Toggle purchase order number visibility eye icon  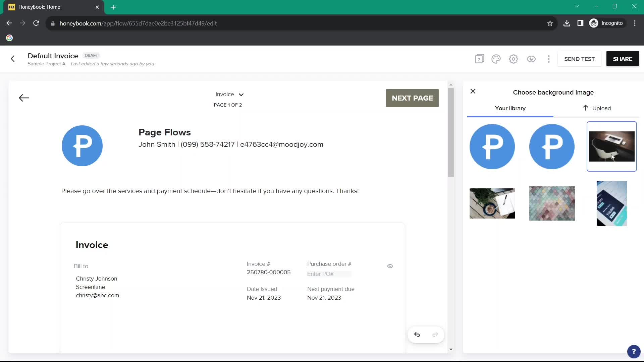click(x=389, y=266)
